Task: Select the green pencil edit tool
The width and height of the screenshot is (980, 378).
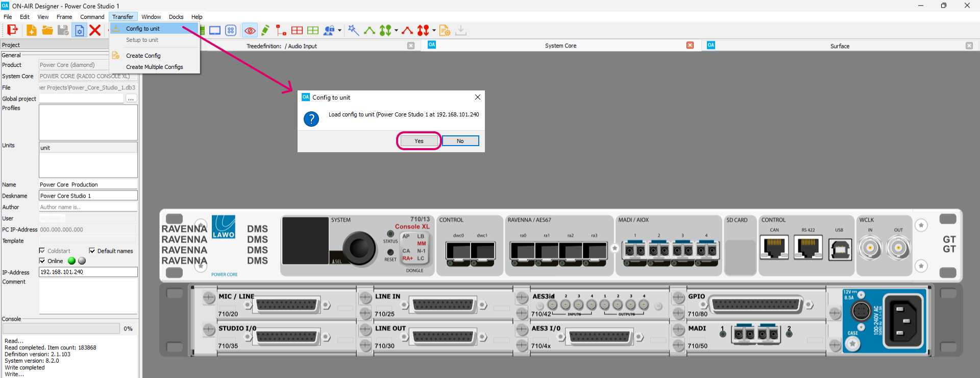Action: (265, 31)
